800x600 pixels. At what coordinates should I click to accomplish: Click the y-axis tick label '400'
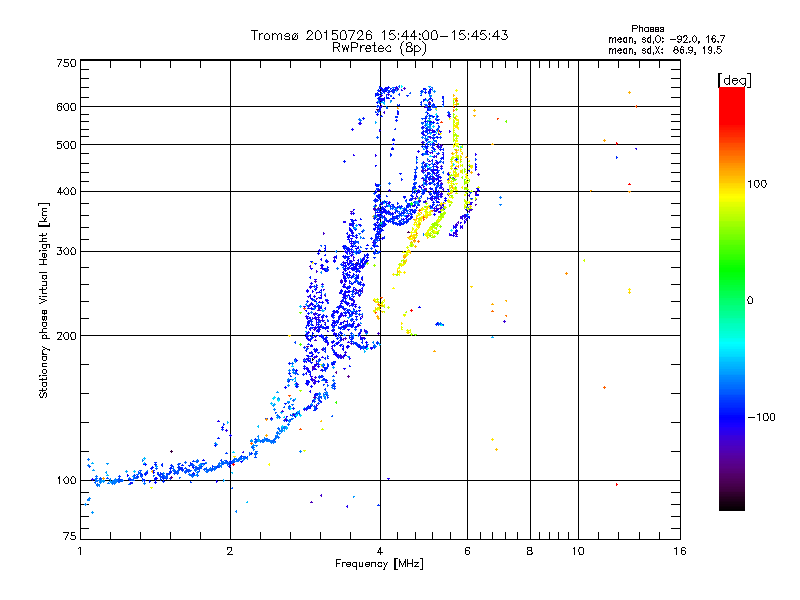tap(66, 192)
